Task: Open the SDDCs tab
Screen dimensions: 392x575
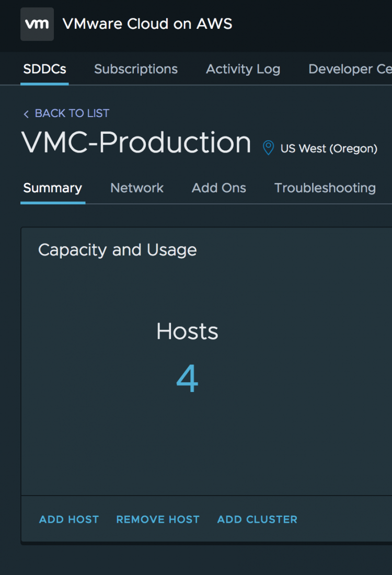Action: point(45,69)
